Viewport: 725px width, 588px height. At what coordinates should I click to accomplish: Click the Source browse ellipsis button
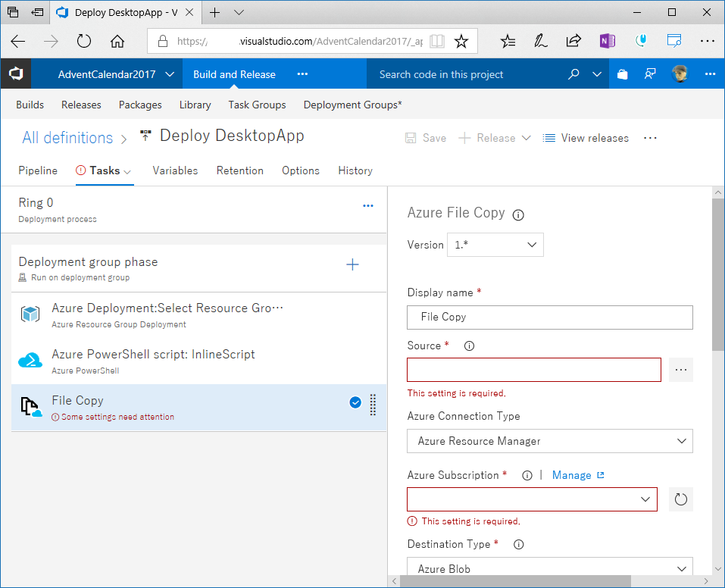pyautogui.click(x=680, y=370)
